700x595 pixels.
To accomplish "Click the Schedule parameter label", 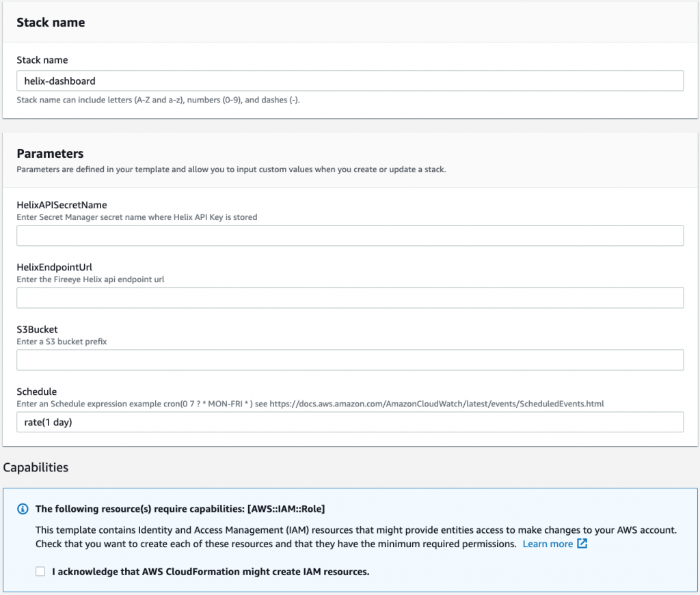I will click(x=36, y=391).
